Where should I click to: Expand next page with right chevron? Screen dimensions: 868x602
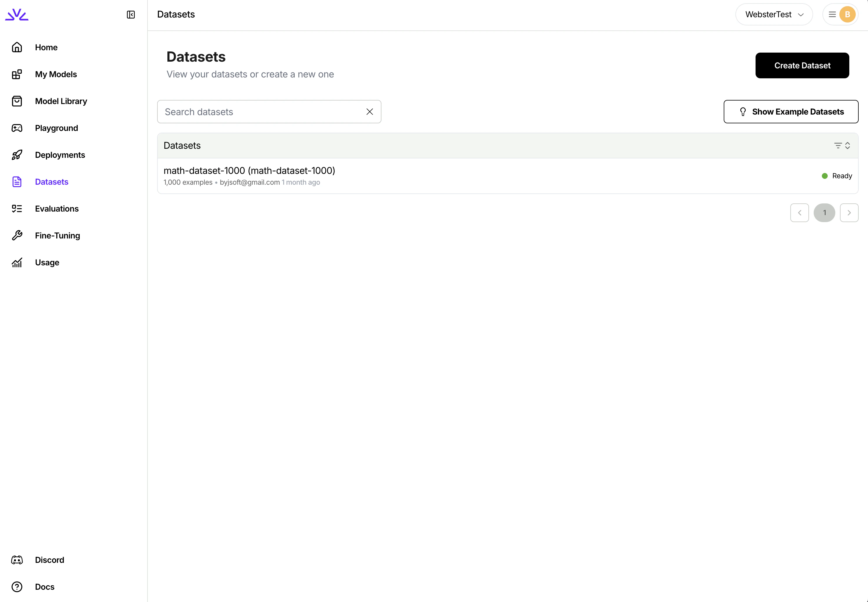pyautogui.click(x=849, y=212)
